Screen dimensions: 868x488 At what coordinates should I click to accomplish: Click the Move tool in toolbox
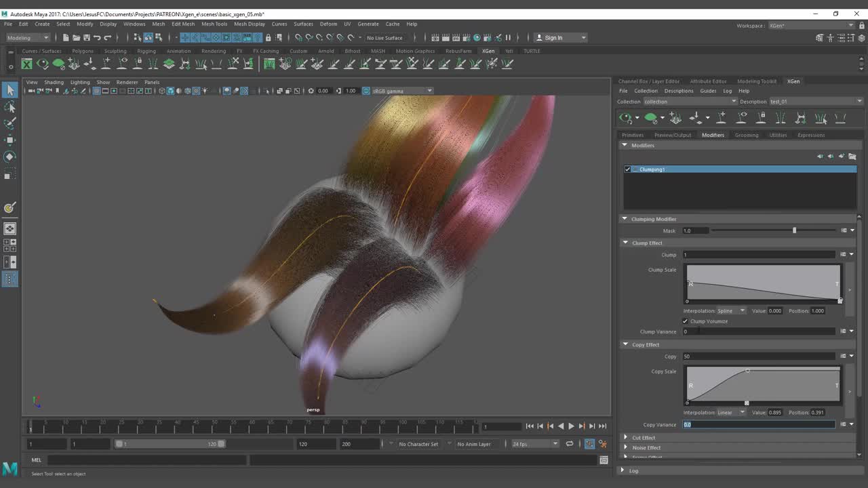[x=10, y=140]
